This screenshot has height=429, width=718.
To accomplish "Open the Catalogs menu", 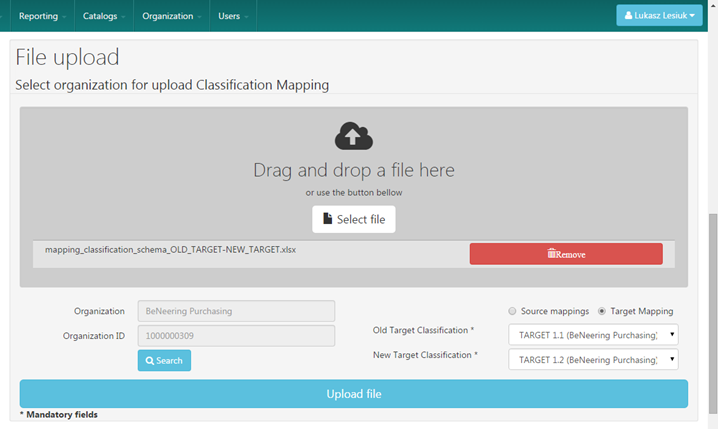I will pos(103,16).
